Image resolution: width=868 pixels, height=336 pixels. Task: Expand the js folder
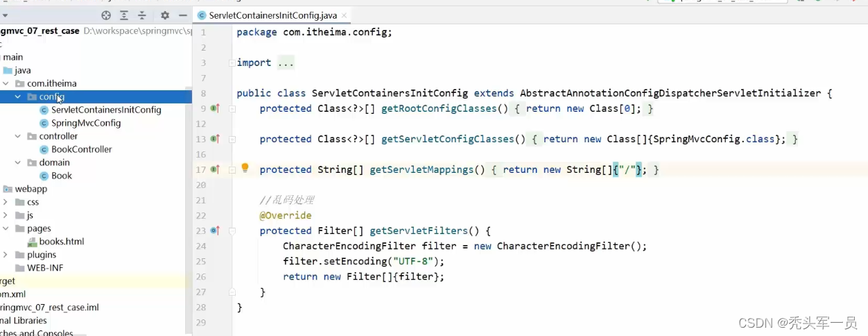pyautogui.click(x=6, y=215)
